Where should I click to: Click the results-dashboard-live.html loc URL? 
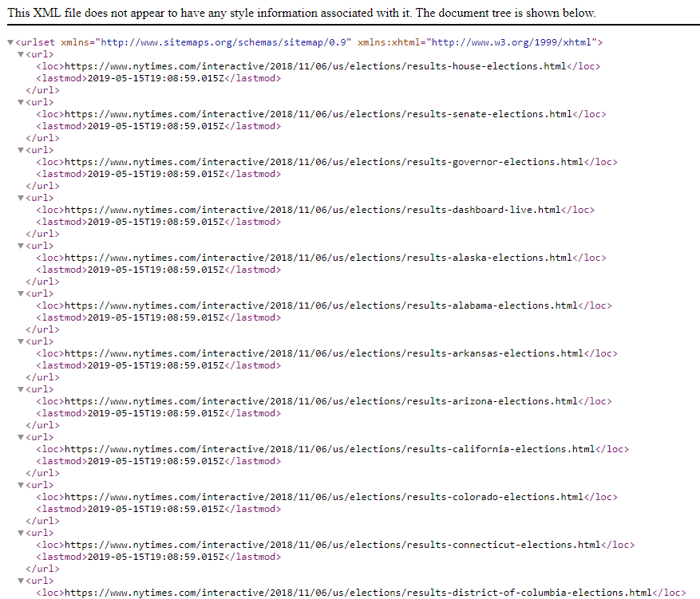coord(313,210)
